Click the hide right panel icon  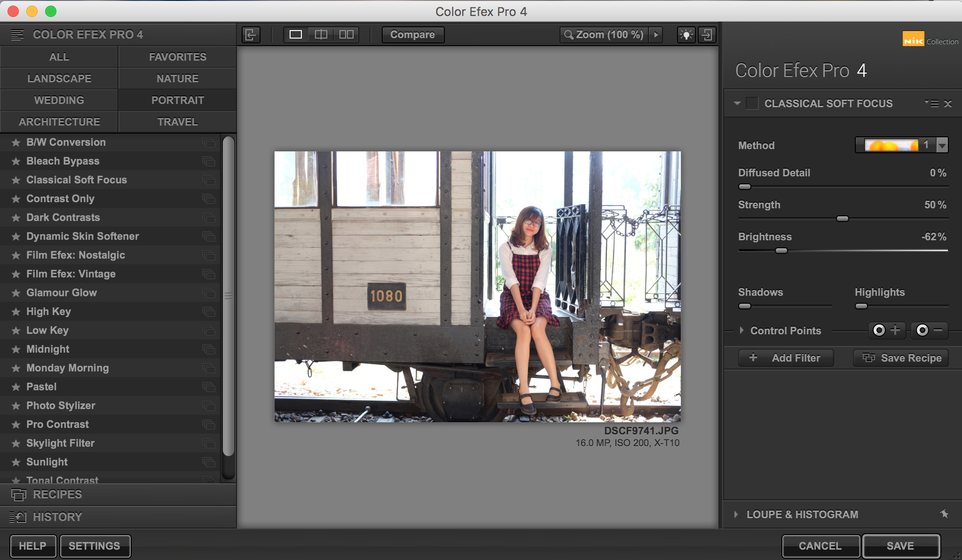[707, 35]
